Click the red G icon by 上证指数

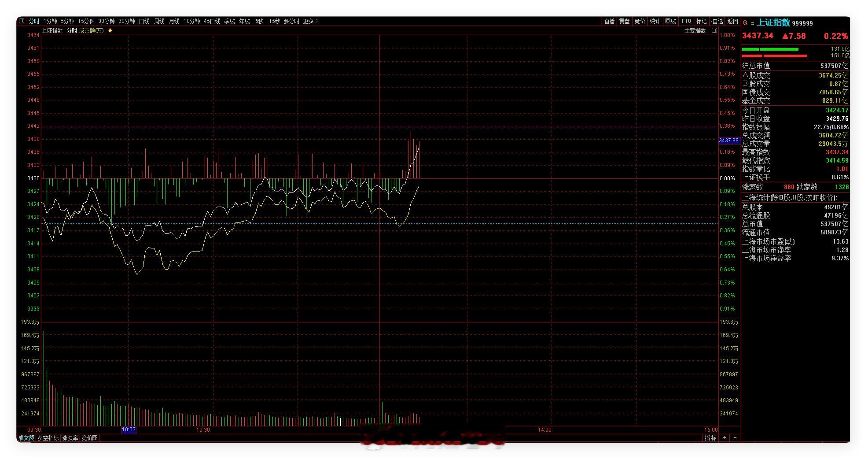tap(745, 23)
